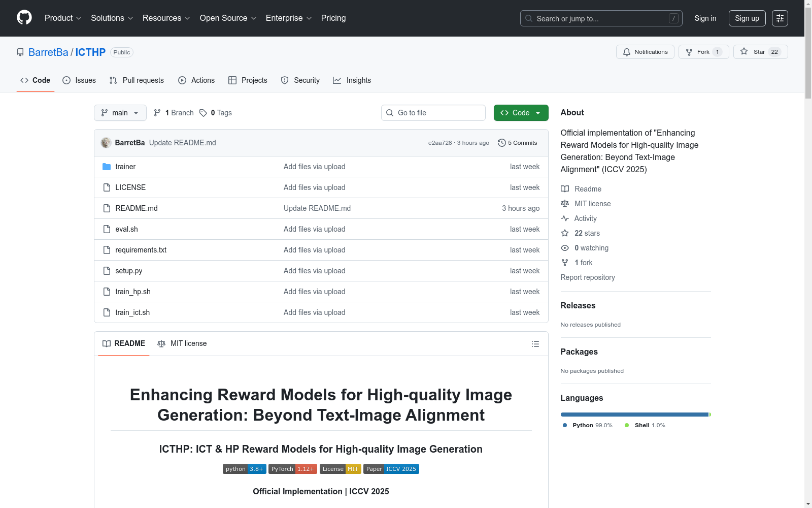Viewport: 812px width, 508px height.
Task: Switch to the Projects tab
Action: tap(248, 80)
